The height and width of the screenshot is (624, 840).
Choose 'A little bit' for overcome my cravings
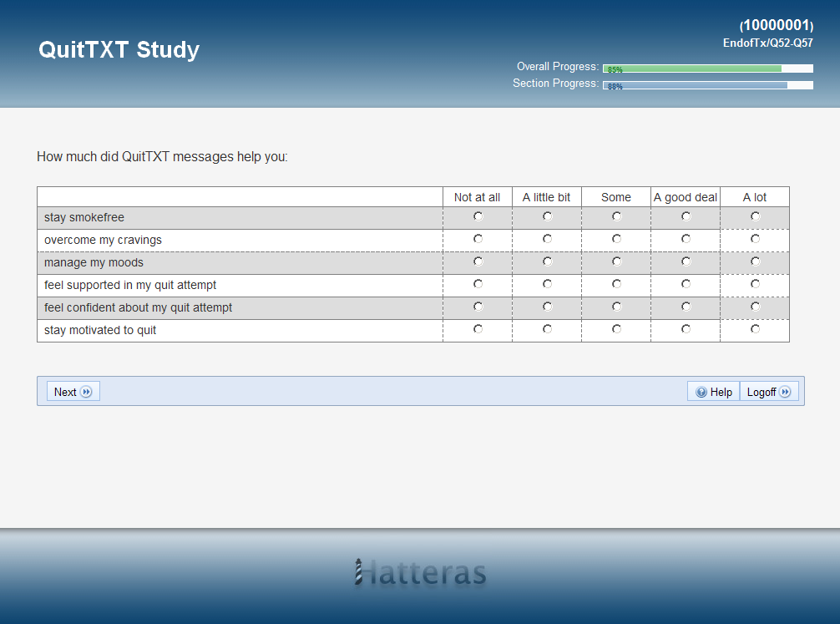pos(547,239)
